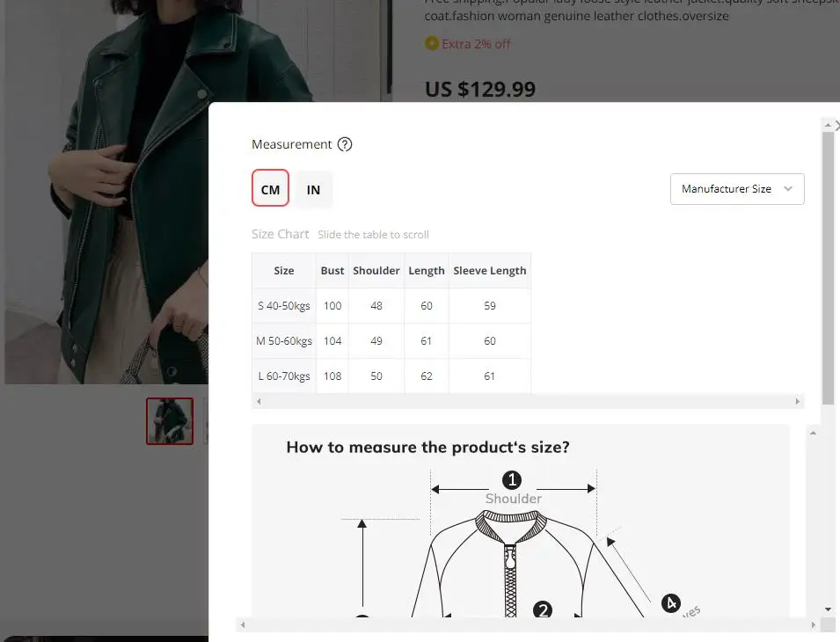Select CM measurement unit
This screenshot has height=642, width=840.
(270, 188)
